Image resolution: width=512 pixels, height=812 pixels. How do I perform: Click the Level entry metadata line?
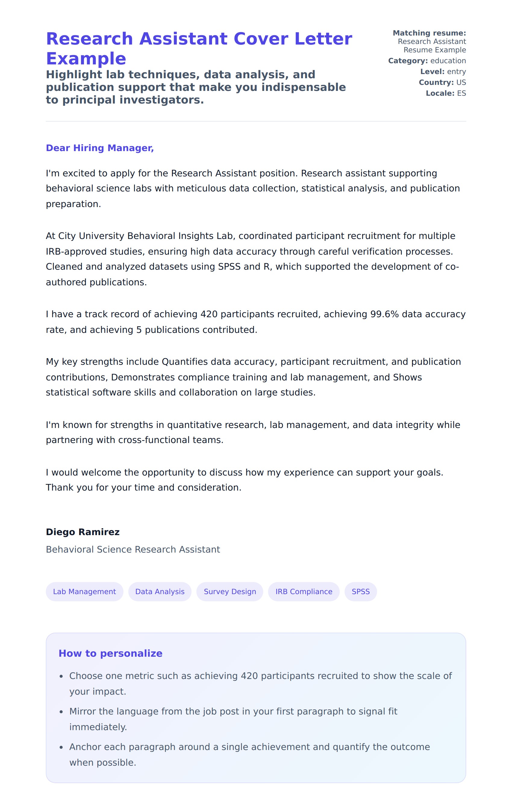coord(443,72)
